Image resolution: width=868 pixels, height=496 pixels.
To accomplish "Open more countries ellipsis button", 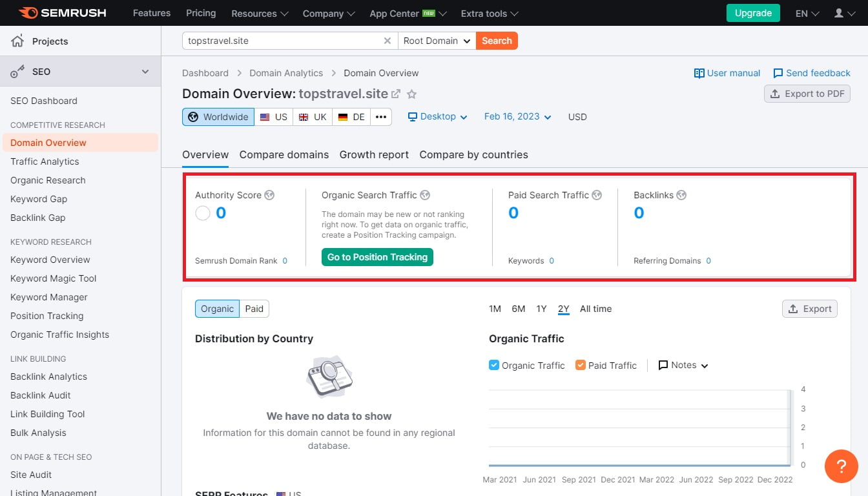I will pos(381,117).
